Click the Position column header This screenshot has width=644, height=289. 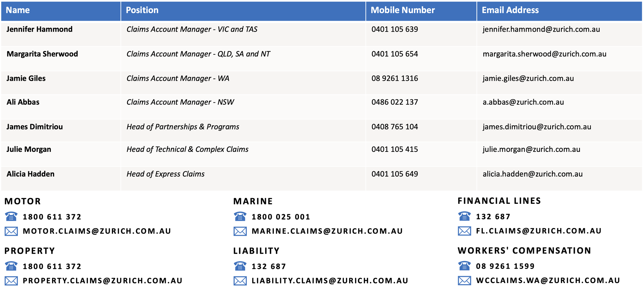pos(243,11)
